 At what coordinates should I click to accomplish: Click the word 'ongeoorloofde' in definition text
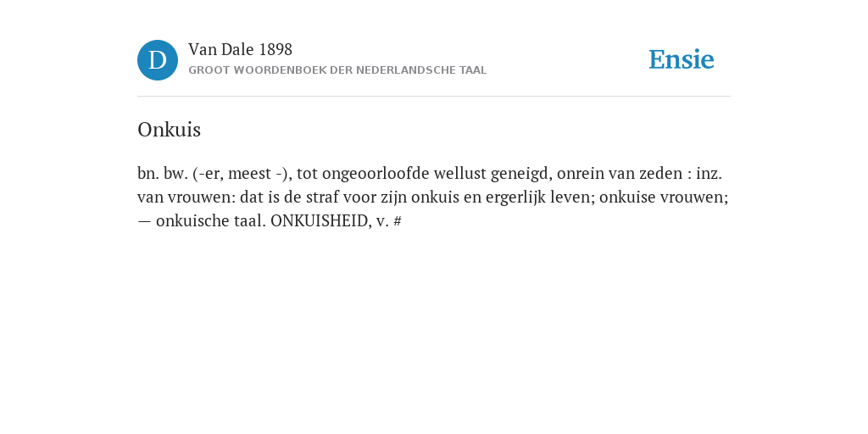click(376, 174)
